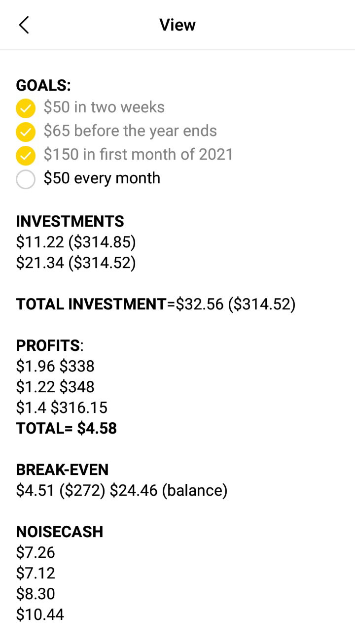The width and height of the screenshot is (355, 644).
Task: Tap the GOALS heading
Action: [43, 85]
